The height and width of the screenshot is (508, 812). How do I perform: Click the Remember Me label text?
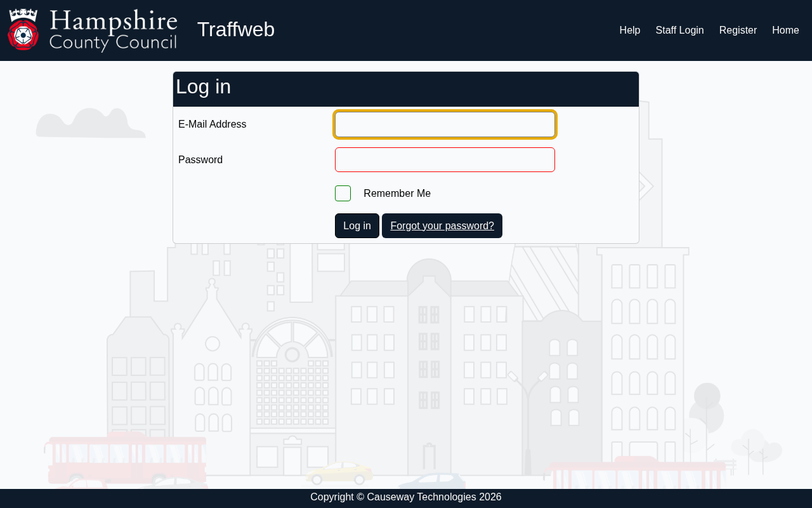[397, 194]
